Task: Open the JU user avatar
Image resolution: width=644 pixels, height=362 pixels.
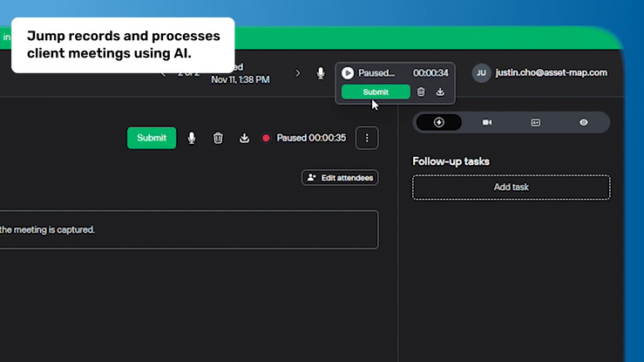Action: [x=481, y=72]
